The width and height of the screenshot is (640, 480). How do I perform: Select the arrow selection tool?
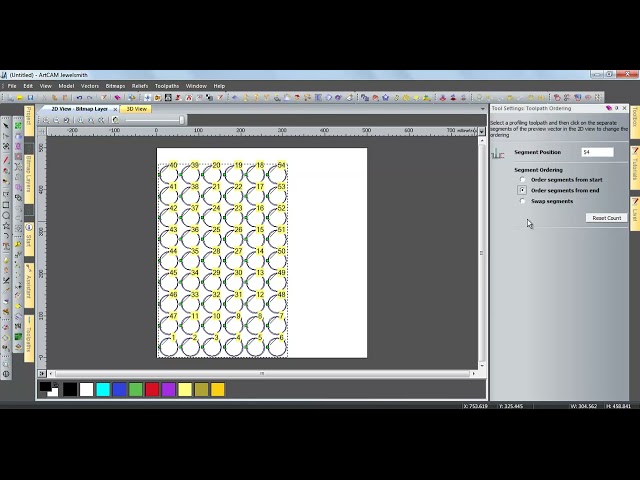(x=6, y=126)
